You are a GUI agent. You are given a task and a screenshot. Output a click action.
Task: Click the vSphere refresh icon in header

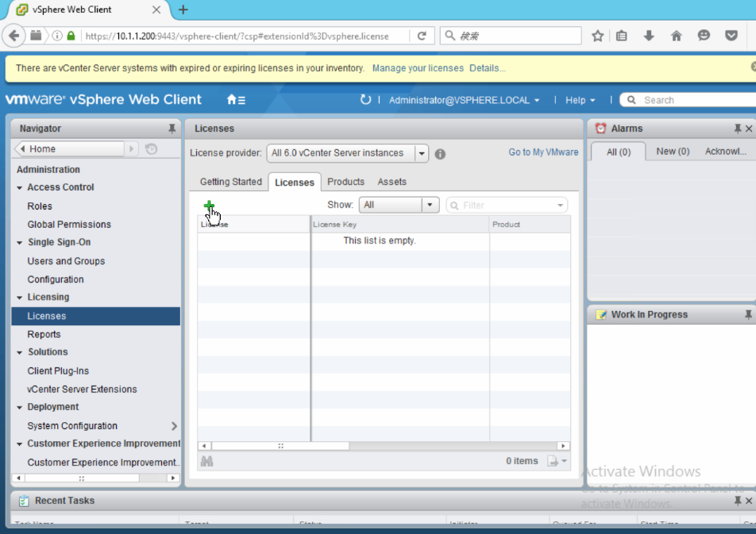click(365, 100)
